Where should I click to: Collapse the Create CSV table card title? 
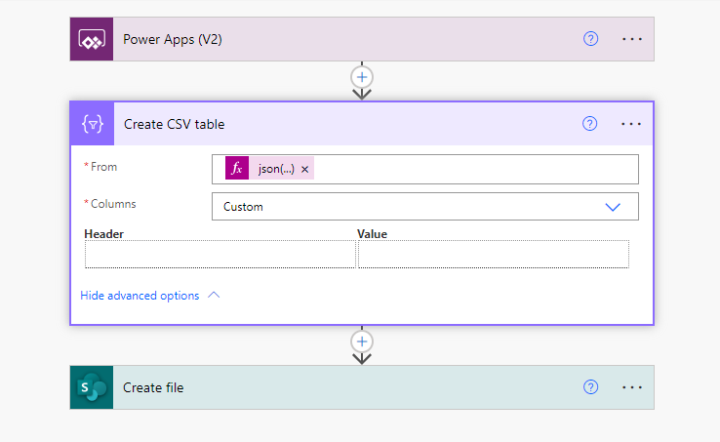174,124
